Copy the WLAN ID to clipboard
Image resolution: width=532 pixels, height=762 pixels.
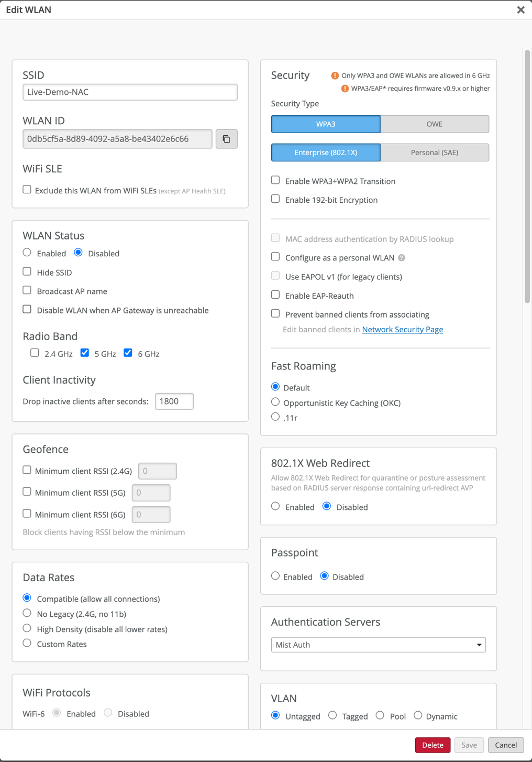pyautogui.click(x=226, y=139)
